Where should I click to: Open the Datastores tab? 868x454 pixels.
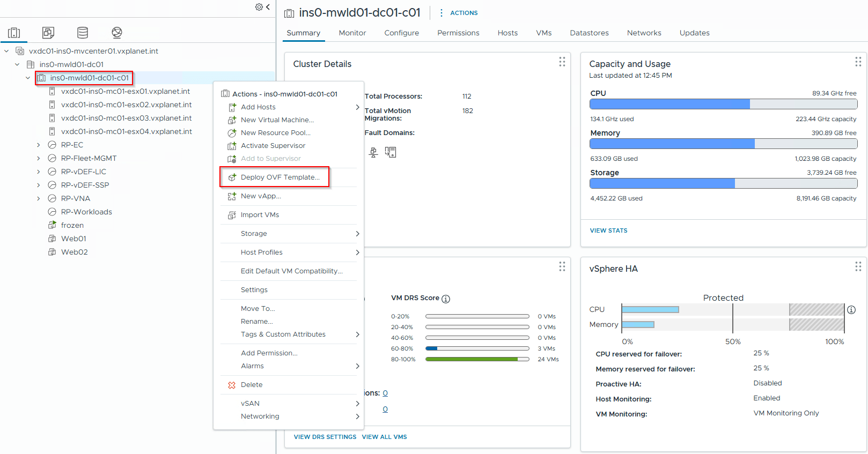[x=589, y=33]
